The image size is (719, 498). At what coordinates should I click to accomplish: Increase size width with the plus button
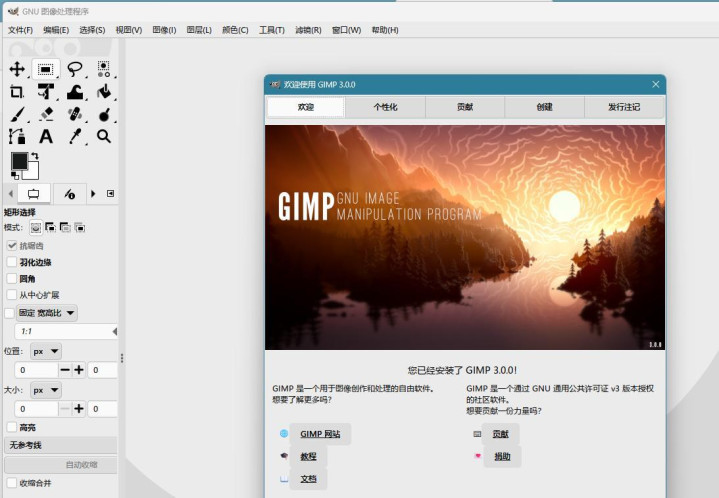pyautogui.click(x=79, y=409)
